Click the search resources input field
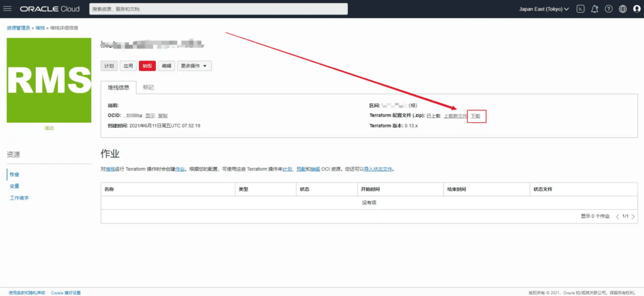Image resolution: width=644 pixels, height=296 pixels. pos(218,9)
